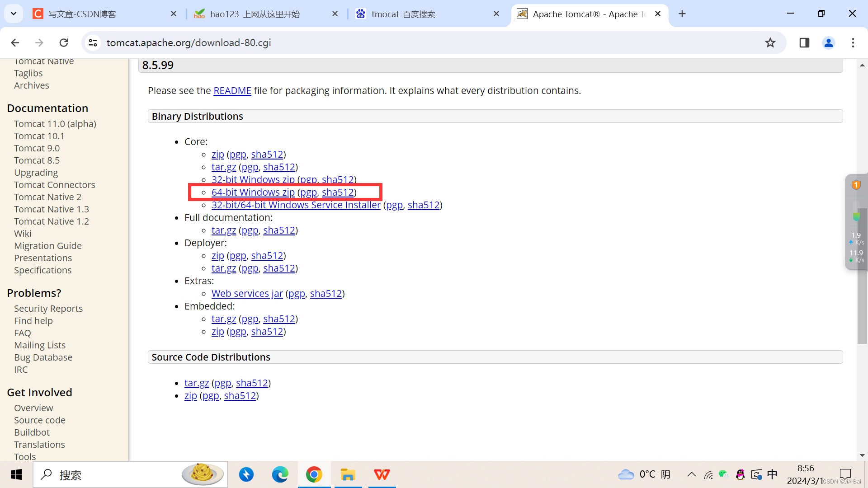Viewport: 868px width, 488px height.
Task: Open the README link
Action: [x=232, y=90]
